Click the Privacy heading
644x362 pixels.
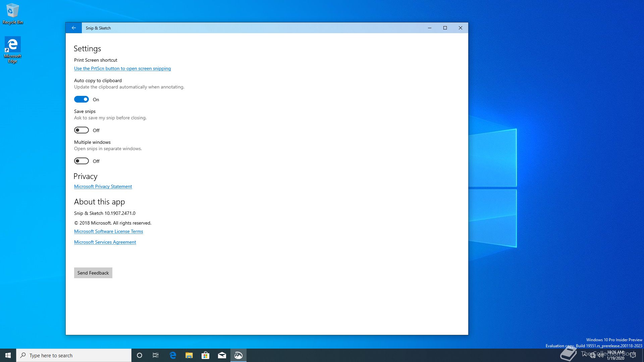(86, 176)
